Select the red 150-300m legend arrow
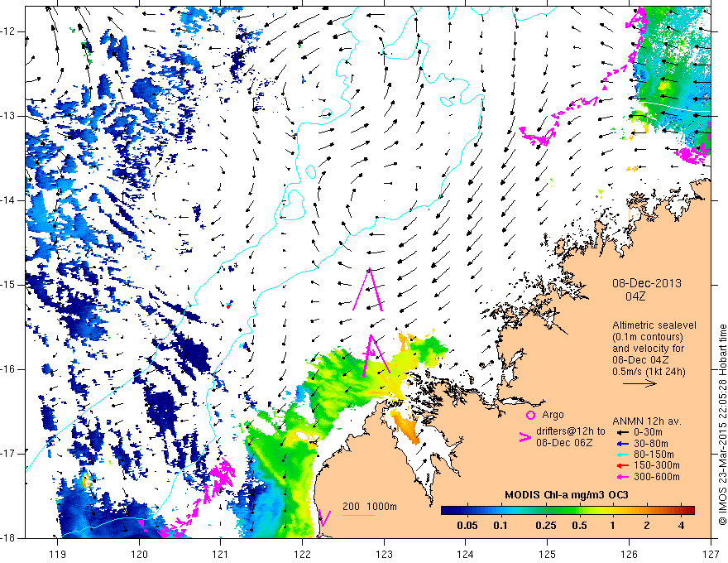Screen dimensions: 728x563 [622, 465]
